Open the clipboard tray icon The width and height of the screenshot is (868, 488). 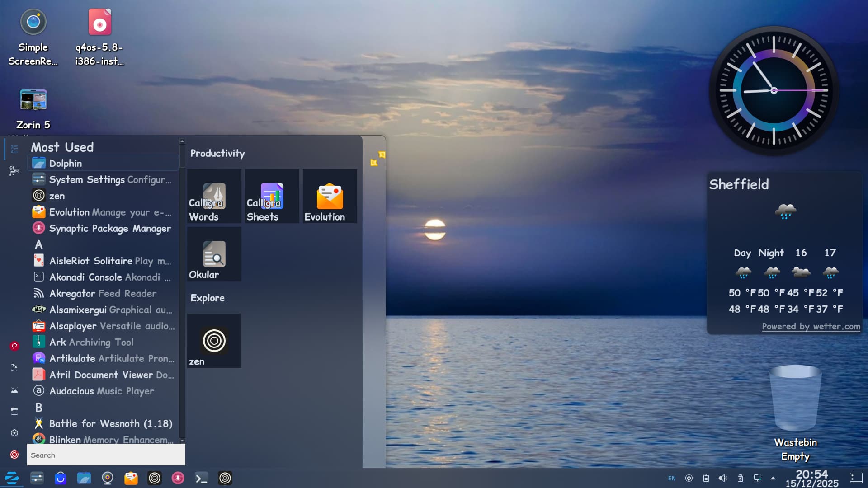[706, 478]
